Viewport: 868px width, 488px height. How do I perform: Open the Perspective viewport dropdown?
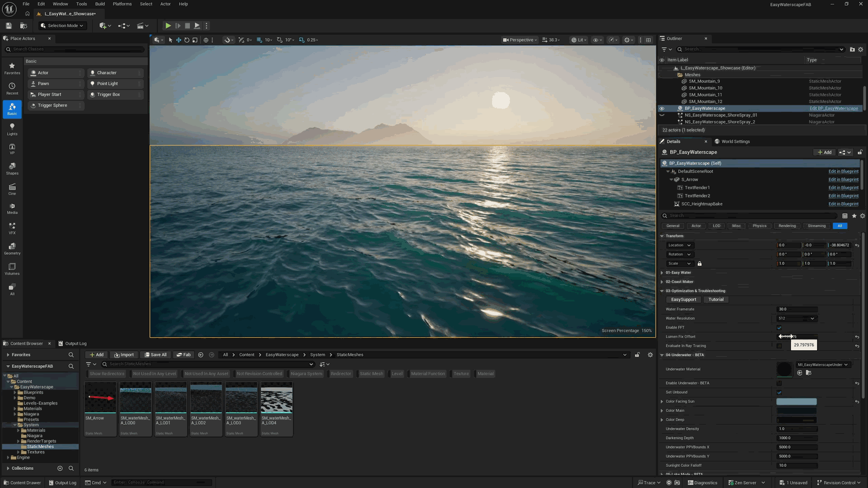click(x=520, y=40)
